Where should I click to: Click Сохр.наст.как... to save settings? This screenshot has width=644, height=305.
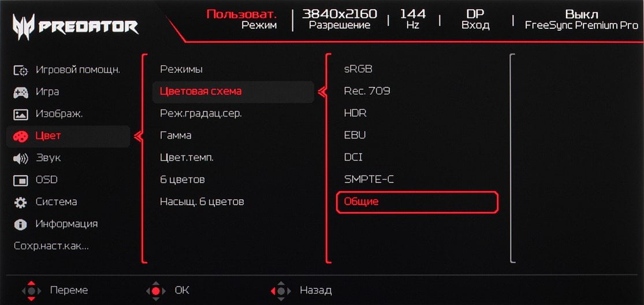tap(51, 246)
